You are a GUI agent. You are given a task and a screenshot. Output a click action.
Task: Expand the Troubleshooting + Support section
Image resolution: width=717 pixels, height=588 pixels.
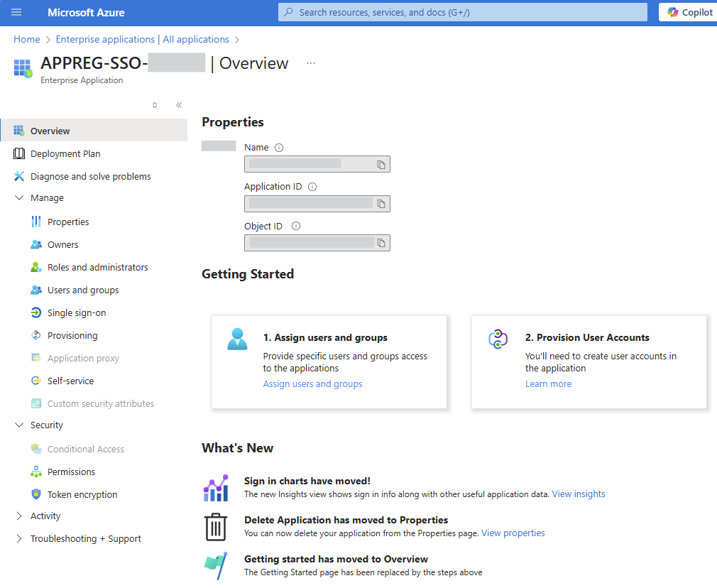click(19, 538)
